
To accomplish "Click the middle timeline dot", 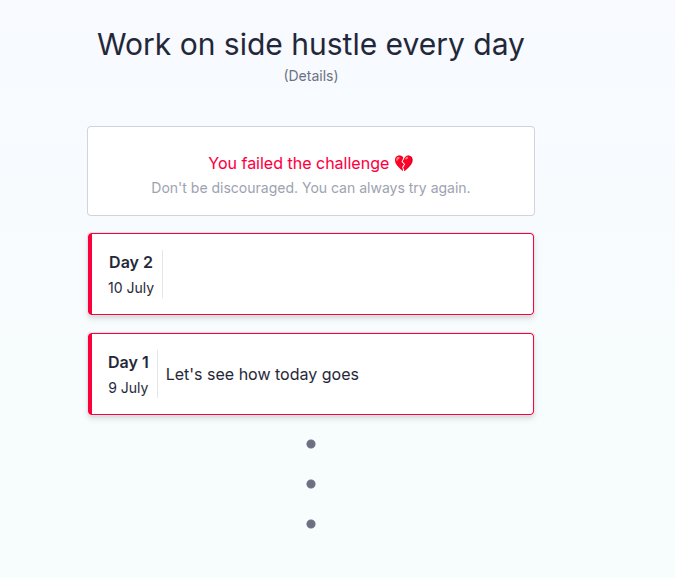I will click(311, 484).
